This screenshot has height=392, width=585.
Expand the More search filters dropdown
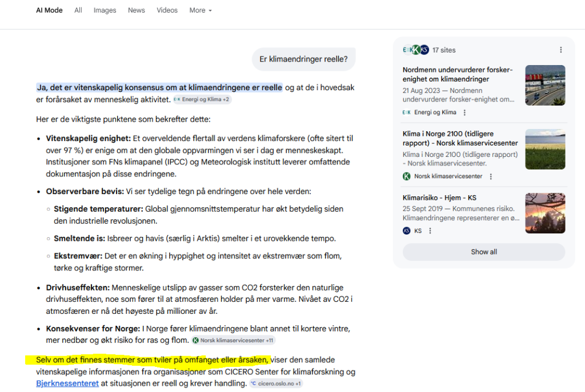(201, 10)
